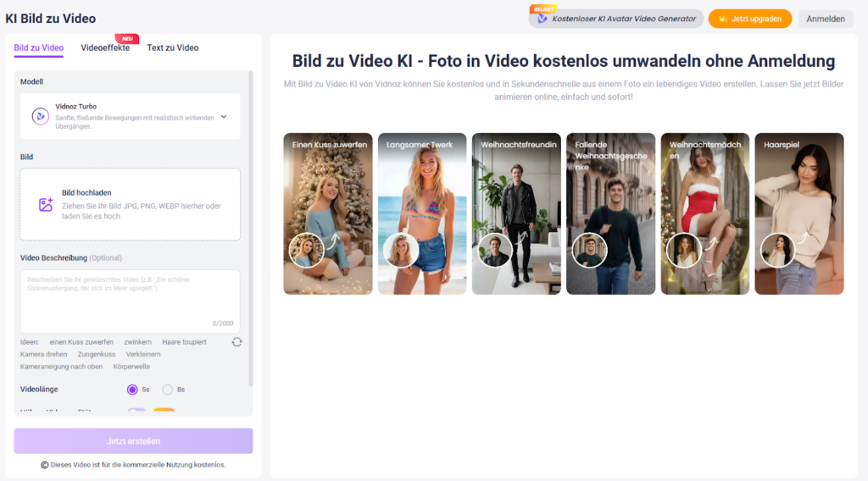Switch to the Text zu Video tab
Screen dimensions: 868x481
[x=173, y=48]
